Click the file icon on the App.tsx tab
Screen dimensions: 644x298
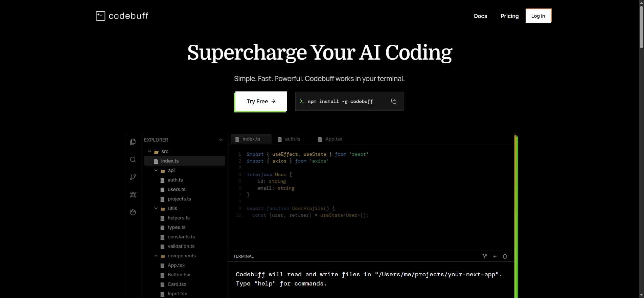click(320, 139)
